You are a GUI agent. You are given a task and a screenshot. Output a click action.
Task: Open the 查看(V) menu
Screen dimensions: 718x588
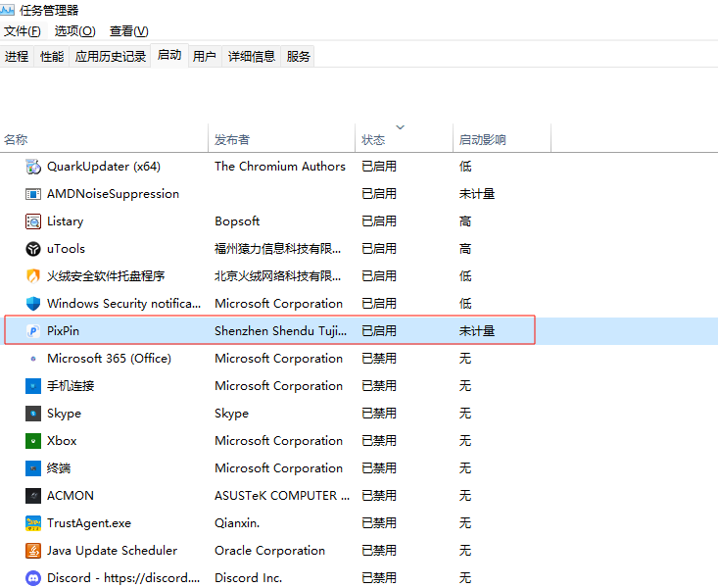[129, 31]
